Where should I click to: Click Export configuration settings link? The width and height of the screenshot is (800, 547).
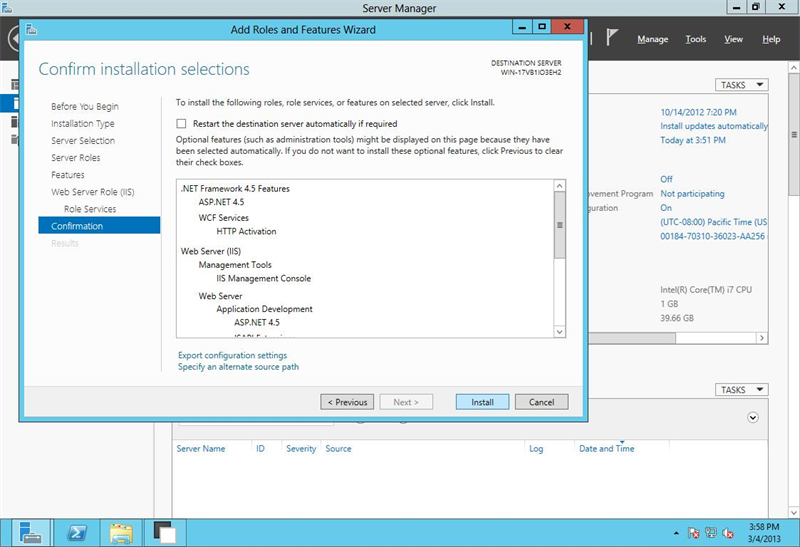pyautogui.click(x=233, y=355)
